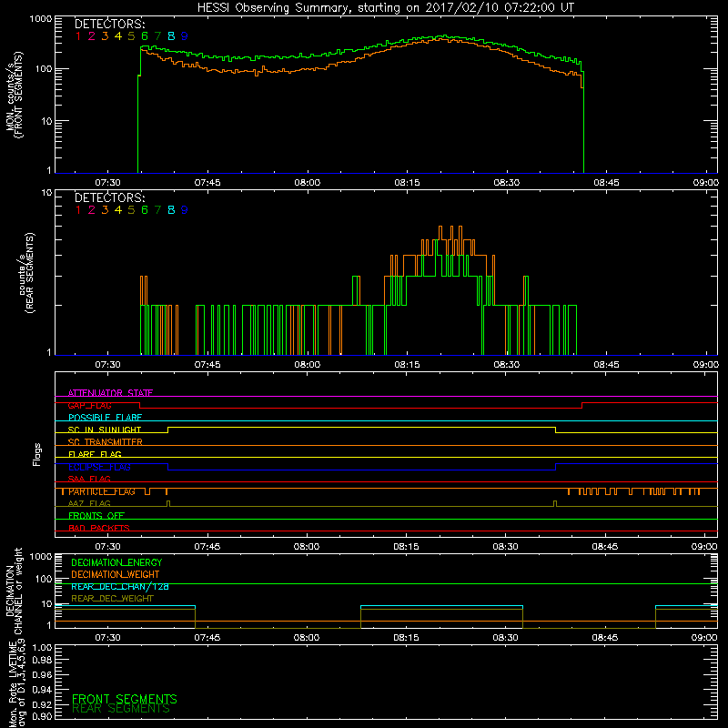Click '0.90' tick label on livetime y-axis

tap(42, 716)
